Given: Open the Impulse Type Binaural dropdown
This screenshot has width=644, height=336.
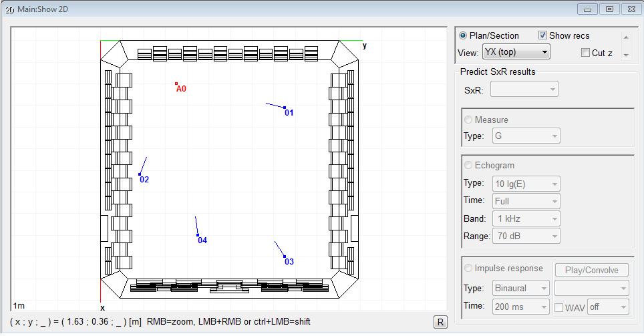Looking at the screenshot, I should pos(521,289).
